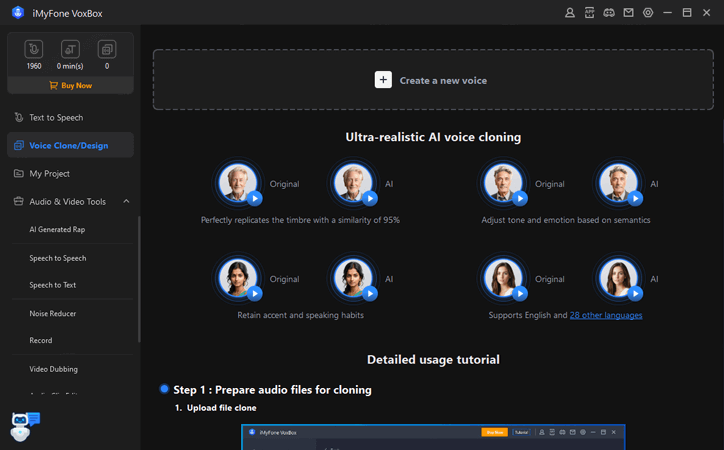Open the user account icon
The height and width of the screenshot is (450, 724).
(570, 13)
